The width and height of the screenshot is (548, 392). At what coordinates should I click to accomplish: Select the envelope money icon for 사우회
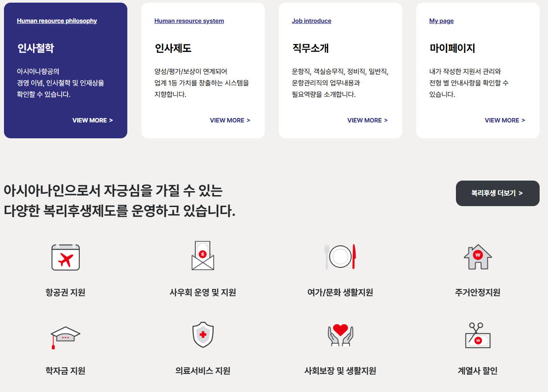coord(203,255)
